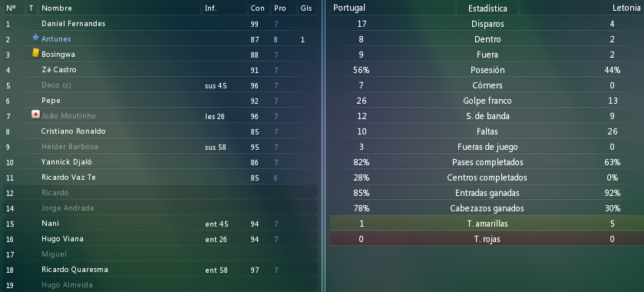Click Bosingwa's yellow card icon
This screenshot has height=292, width=644.
[x=36, y=53]
